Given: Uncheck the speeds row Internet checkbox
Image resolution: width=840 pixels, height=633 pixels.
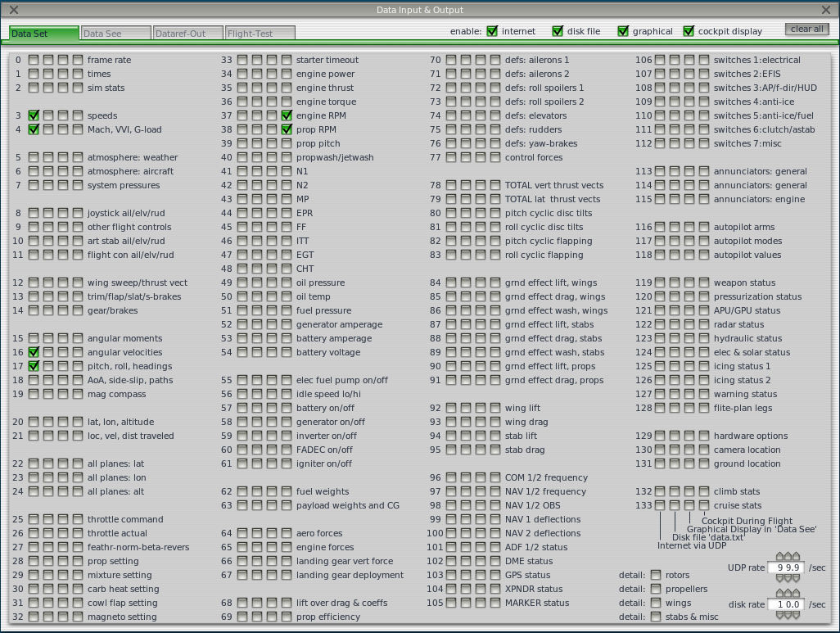Looking at the screenshot, I should pyautogui.click(x=34, y=115).
